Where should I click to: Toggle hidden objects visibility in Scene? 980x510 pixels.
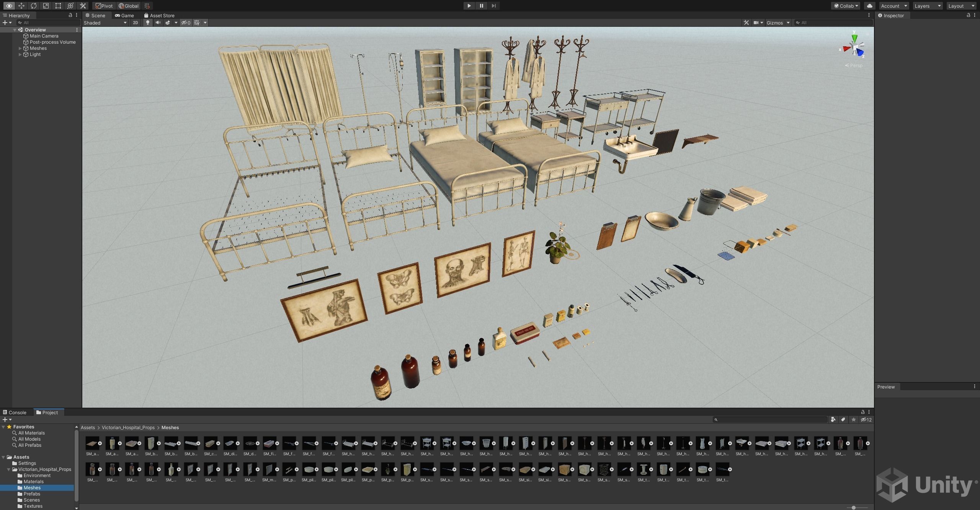click(x=186, y=23)
